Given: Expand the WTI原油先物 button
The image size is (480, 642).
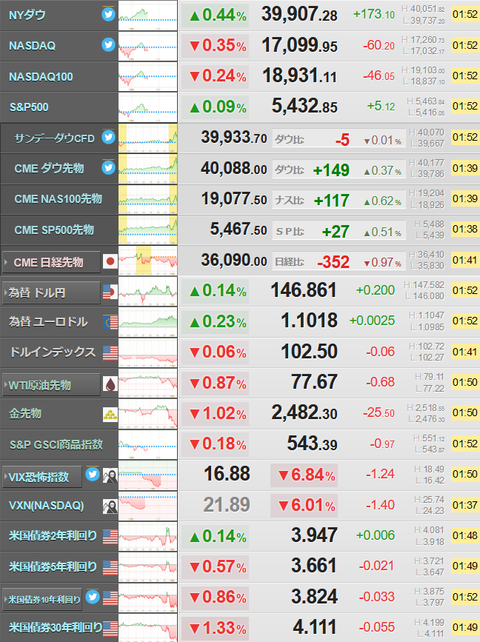Looking at the screenshot, I should [51, 384].
